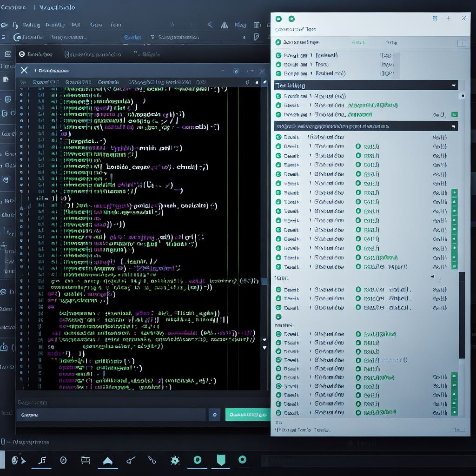Image resolution: width=476 pixels, height=476 pixels.
Task: Click the white X icon above code editor
Action: tap(24, 70)
